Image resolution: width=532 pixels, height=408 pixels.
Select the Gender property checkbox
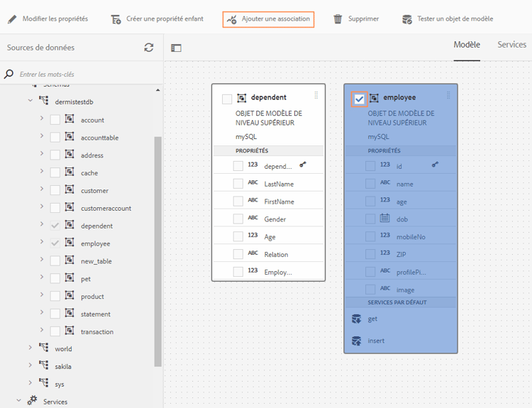point(238,219)
